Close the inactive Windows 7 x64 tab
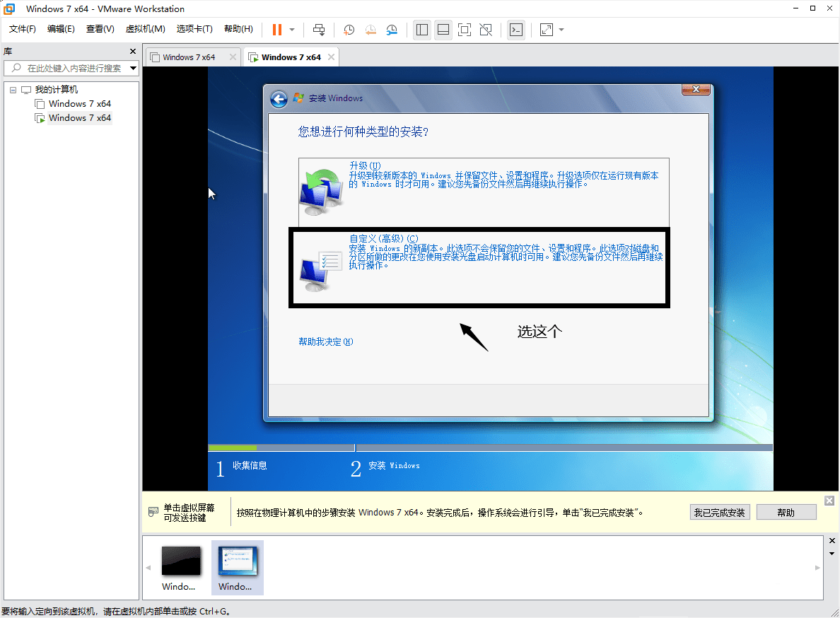Image resolution: width=840 pixels, height=618 pixels. [x=233, y=57]
